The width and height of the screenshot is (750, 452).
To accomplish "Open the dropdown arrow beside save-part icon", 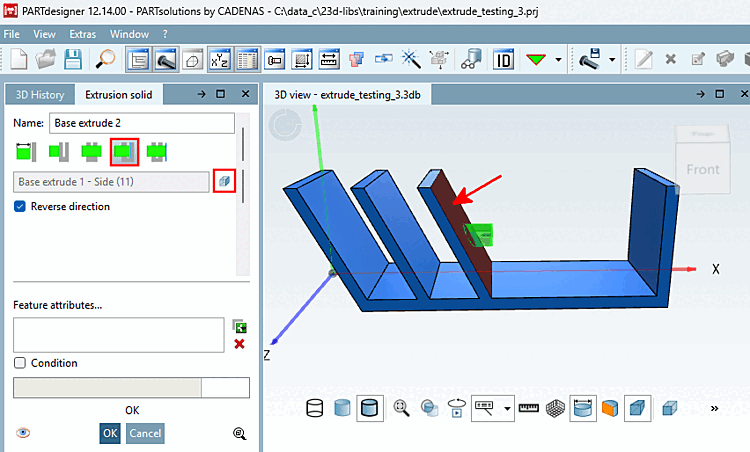I will (x=612, y=60).
